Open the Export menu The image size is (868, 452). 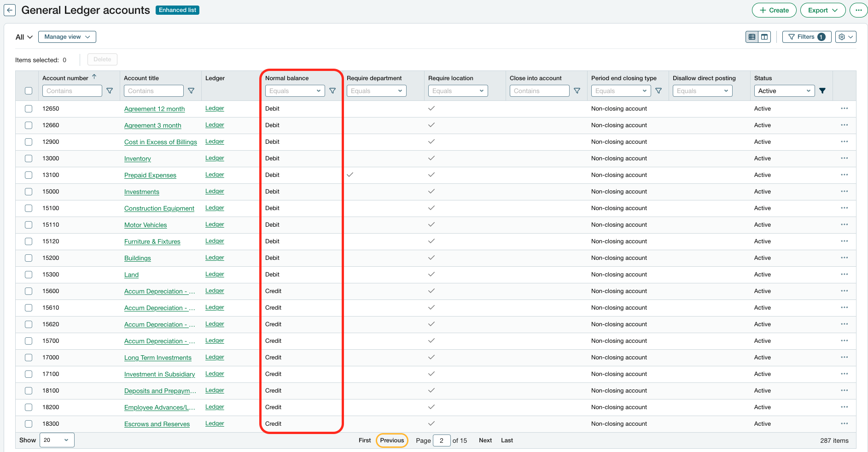point(822,10)
